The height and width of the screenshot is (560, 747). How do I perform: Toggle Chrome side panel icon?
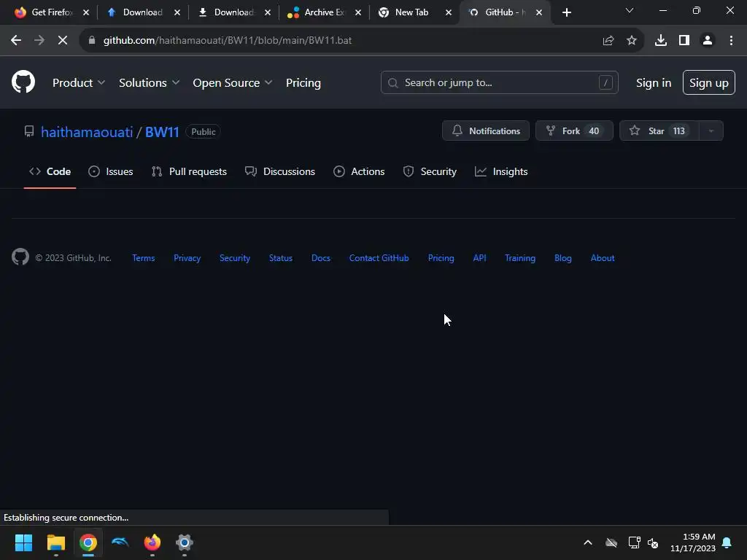point(684,41)
